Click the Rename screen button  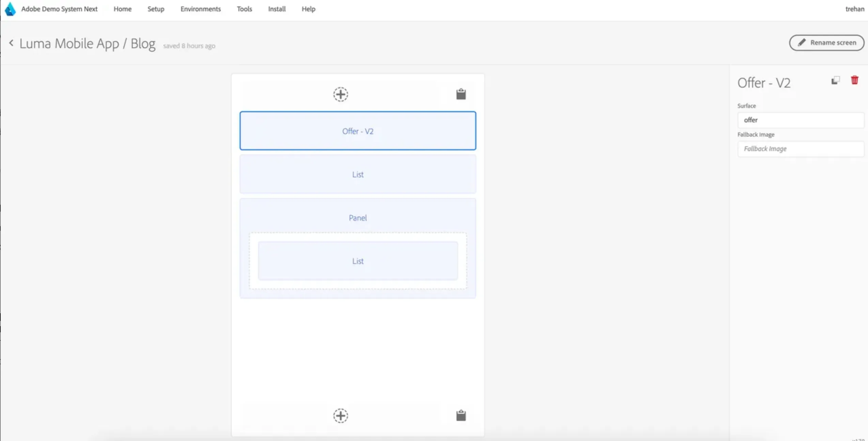click(827, 43)
